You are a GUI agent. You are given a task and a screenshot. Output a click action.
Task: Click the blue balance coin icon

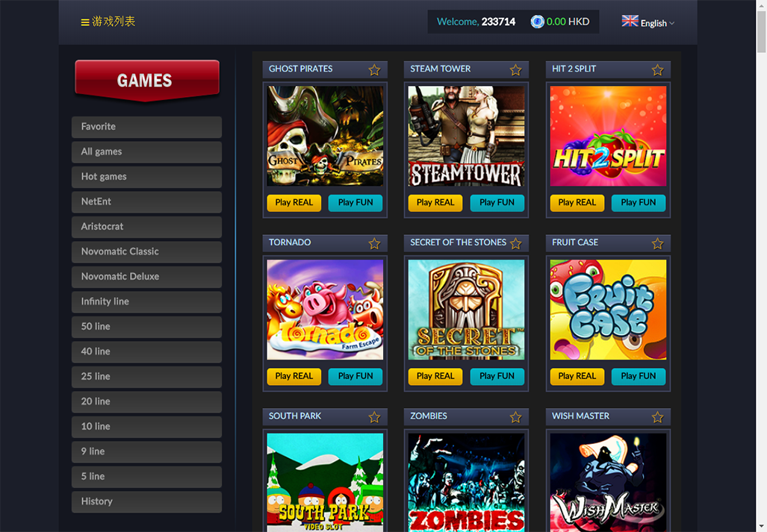537,22
